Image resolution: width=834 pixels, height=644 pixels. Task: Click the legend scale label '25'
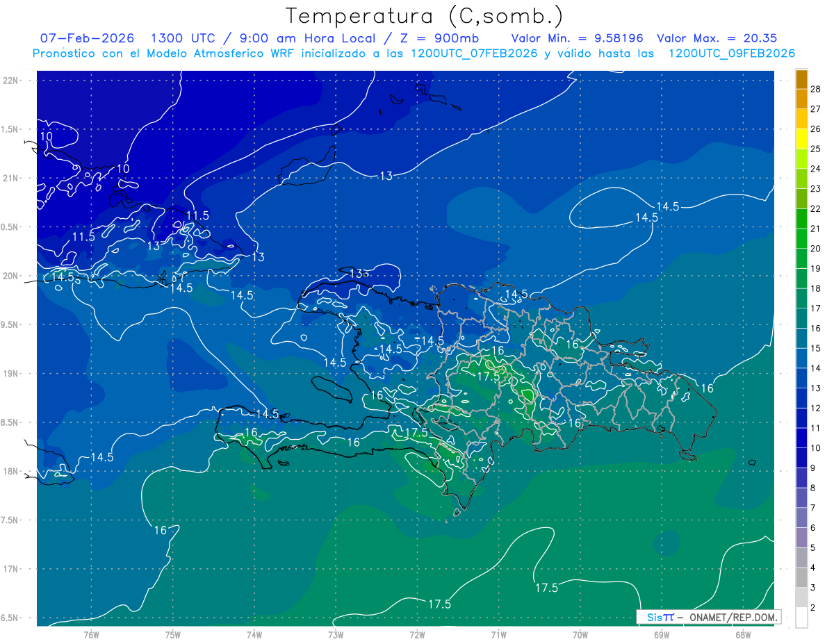(x=816, y=149)
